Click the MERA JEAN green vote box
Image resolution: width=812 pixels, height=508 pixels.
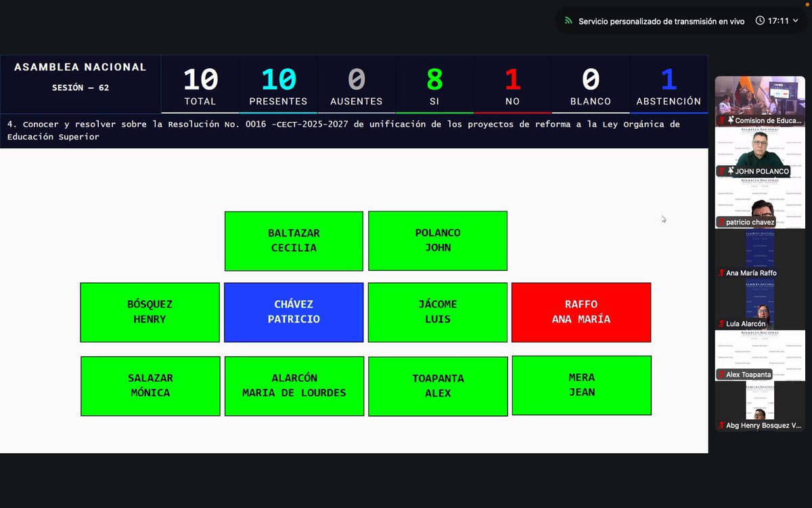point(582,385)
